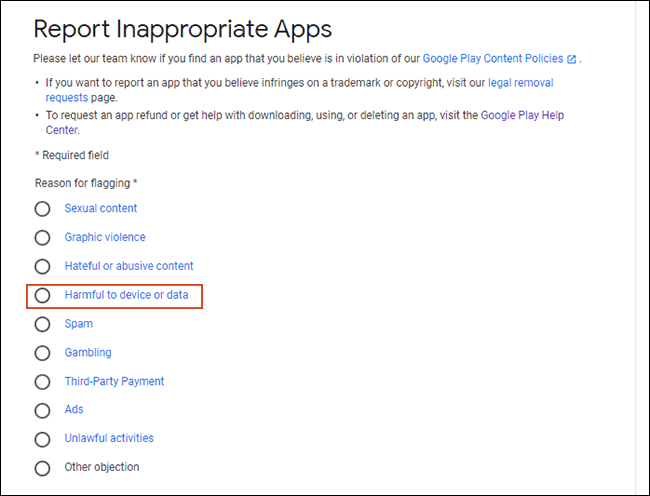The height and width of the screenshot is (496, 650).
Task: Select the Other objection radio button
Action: click(x=42, y=468)
